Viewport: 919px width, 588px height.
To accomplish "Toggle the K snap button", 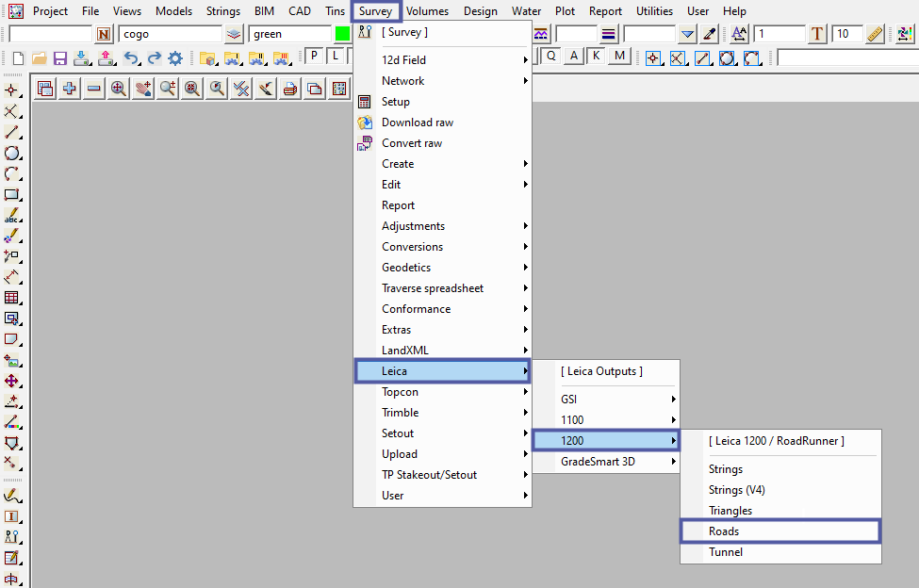I will coord(597,57).
